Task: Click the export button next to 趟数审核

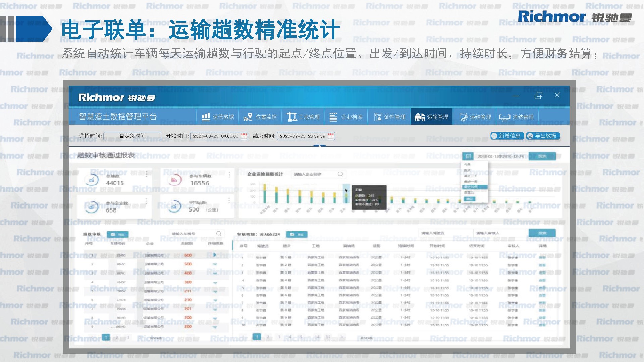Action: pos(117,234)
